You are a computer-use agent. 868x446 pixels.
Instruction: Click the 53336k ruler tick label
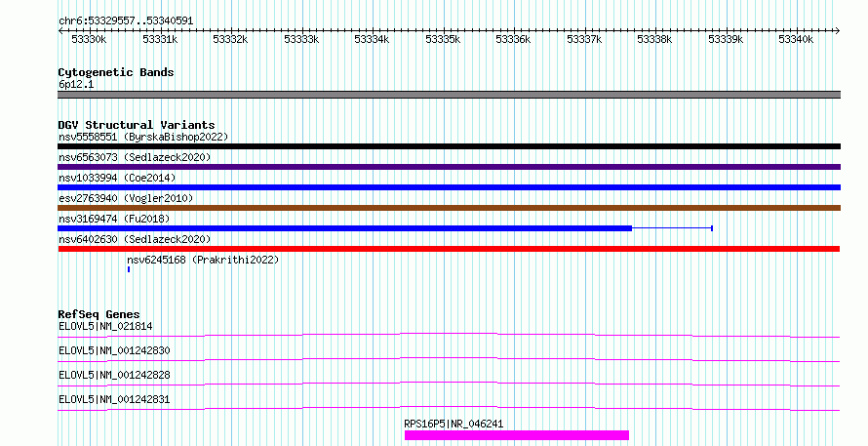click(513, 39)
